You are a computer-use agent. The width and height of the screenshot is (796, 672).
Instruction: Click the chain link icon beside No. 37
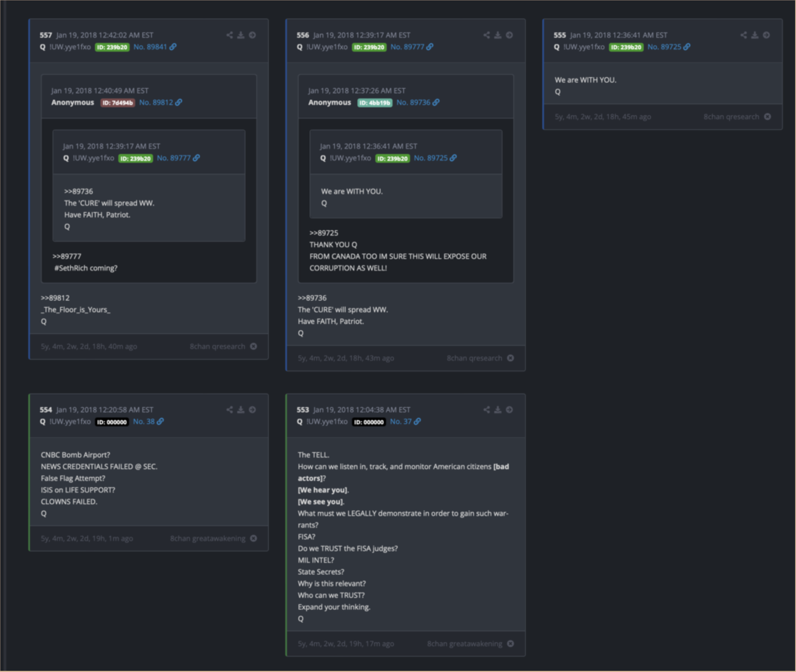pos(417,421)
